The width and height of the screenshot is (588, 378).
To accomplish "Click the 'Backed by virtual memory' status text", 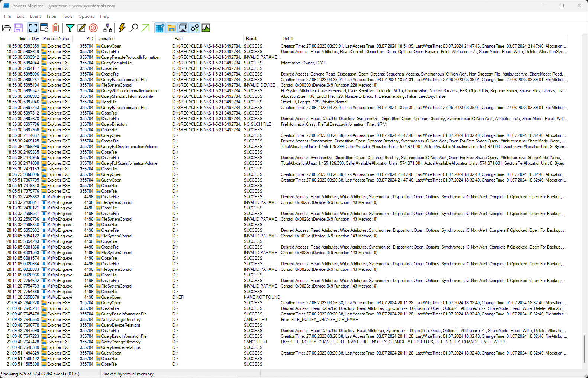I will click(x=128, y=374).
